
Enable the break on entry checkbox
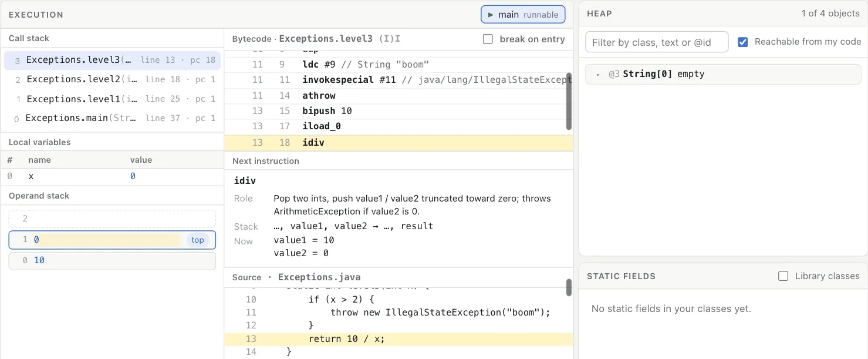coord(488,39)
